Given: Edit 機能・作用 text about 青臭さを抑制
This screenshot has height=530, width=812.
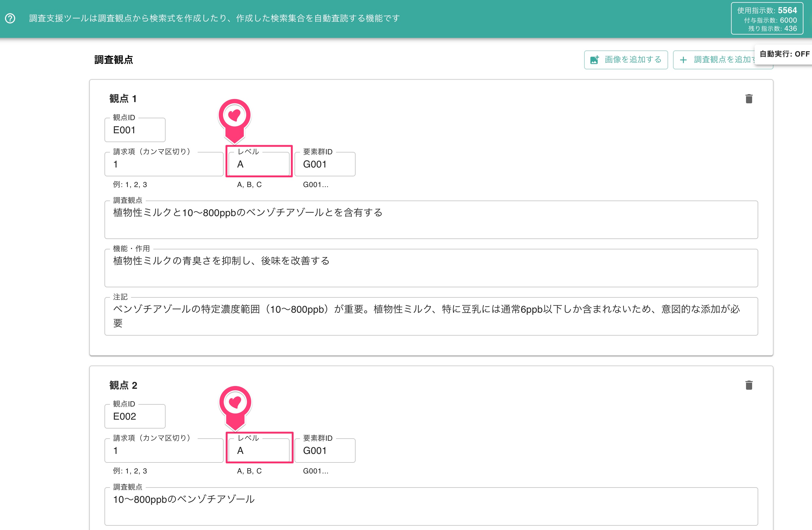Looking at the screenshot, I should point(431,268).
